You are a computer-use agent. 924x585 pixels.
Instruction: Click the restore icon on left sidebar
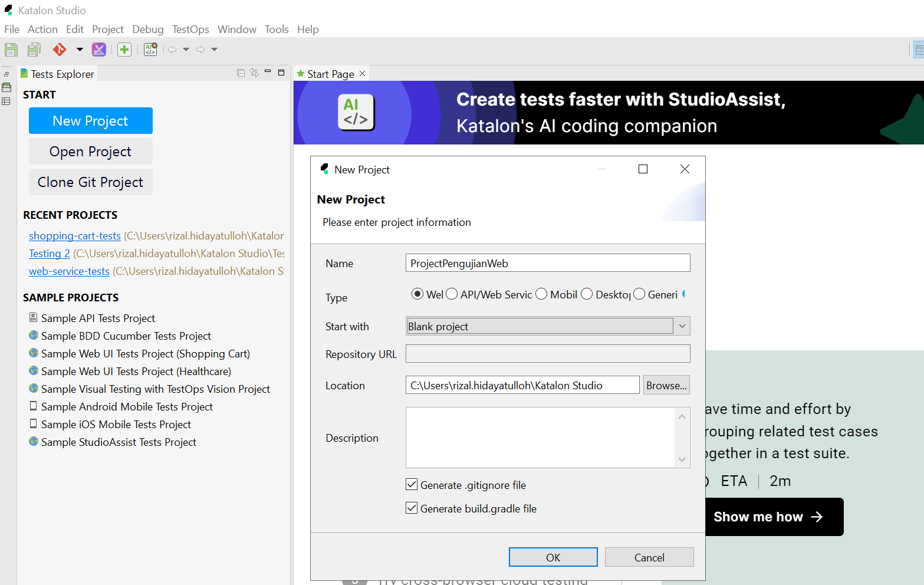pyautogui.click(x=6, y=74)
